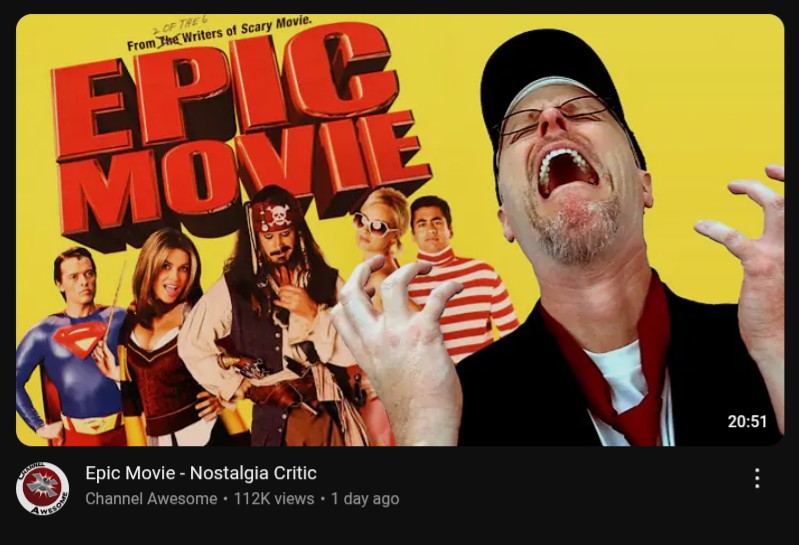Open the Epic Movie - Nostalgia Critic title
This screenshot has width=799, height=545.
201,473
